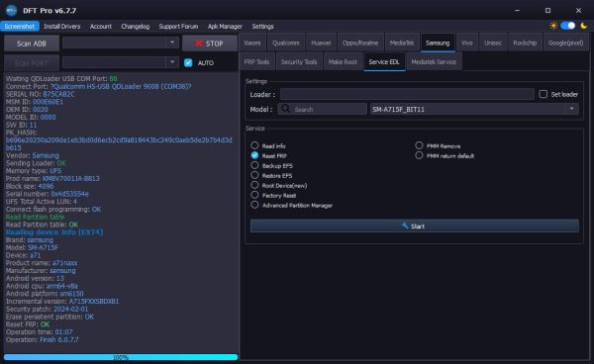Open the Service EDL sub-tab

(384, 61)
